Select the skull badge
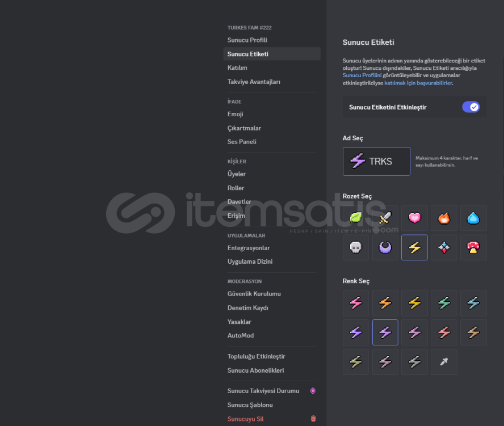The height and width of the screenshot is (426, 504). (x=355, y=247)
